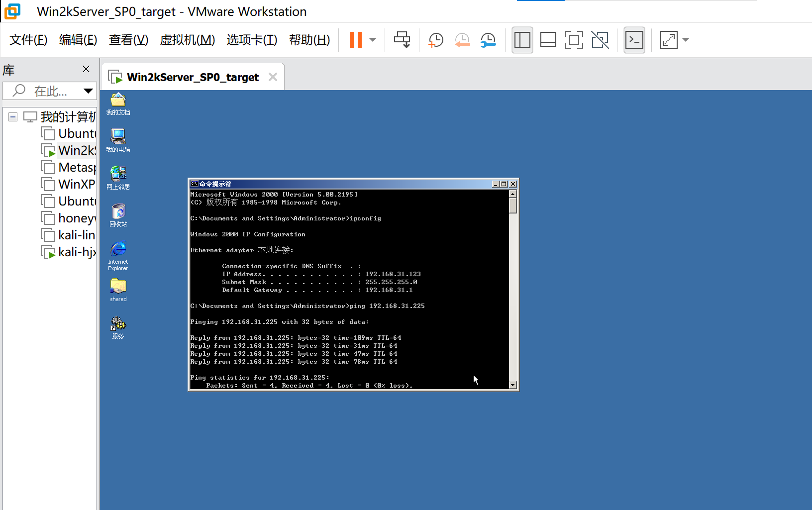Image resolution: width=812 pixels, height=510 pixels.
Task: Open the 查看(V) menu
Action: tap(129, 40)
